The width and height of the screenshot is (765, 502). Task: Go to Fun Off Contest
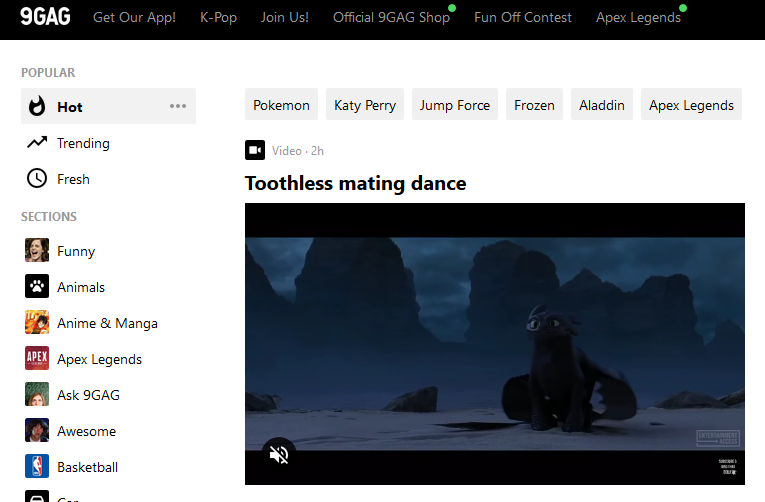pyautogui.click(x=523, y=17)
